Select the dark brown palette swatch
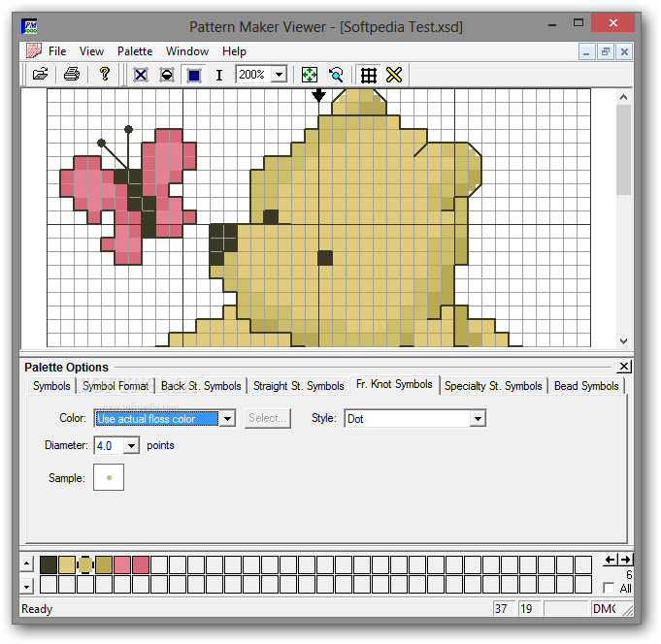 pos(49,564)
